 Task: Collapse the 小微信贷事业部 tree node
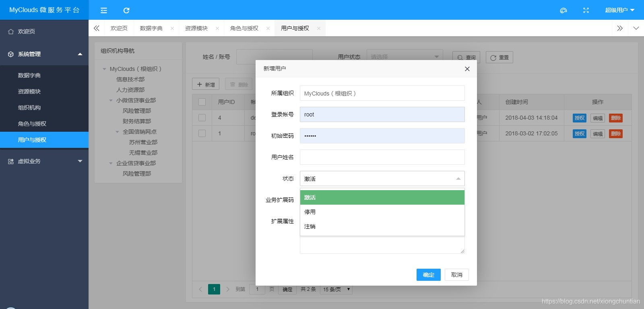tap(111, 100)
